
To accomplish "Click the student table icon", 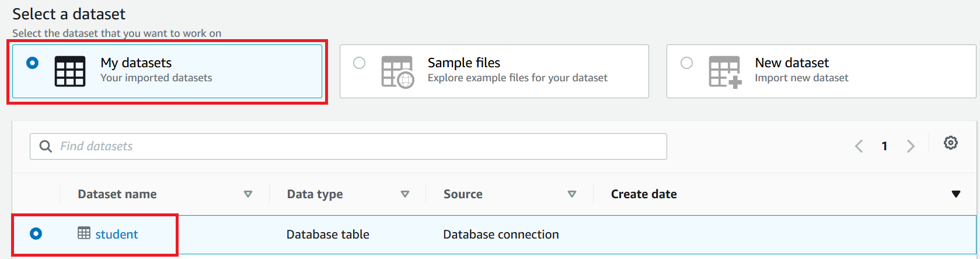I will pos(84,233).
